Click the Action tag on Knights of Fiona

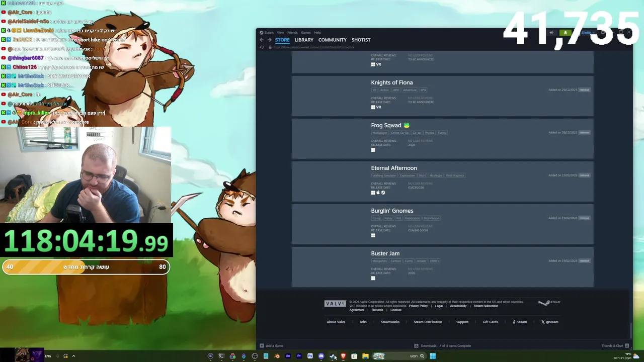384,90
